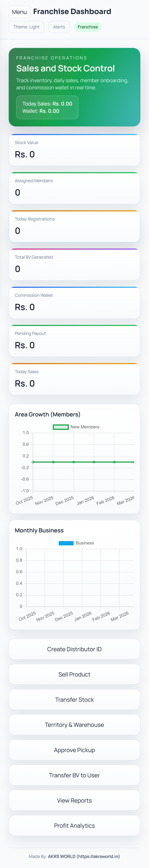Select Transfer BV to User
The width and height of the screenshot is (149, 868).
[74, 775]
